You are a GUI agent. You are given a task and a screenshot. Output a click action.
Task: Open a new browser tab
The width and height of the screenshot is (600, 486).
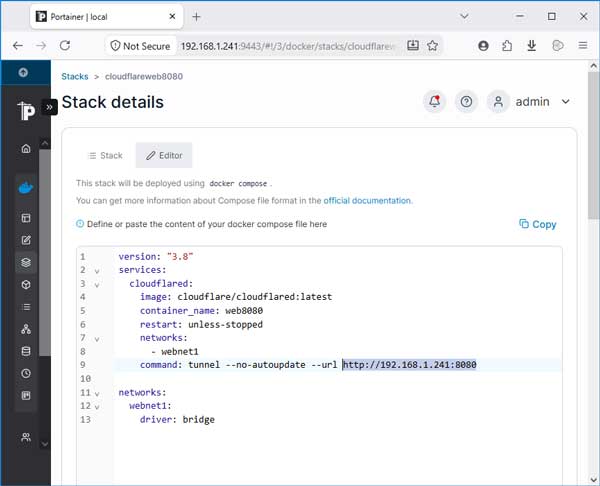pyautogui.click(x=196, y=16)
